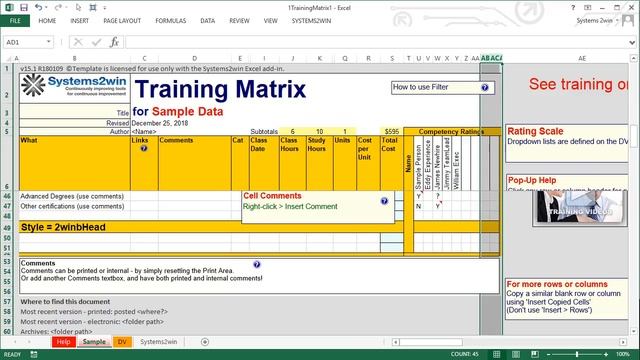Open the SYSTEMS2WIN add-in tab
The image size is (640, 360).
pyautogui.click(x=311, y=20)
